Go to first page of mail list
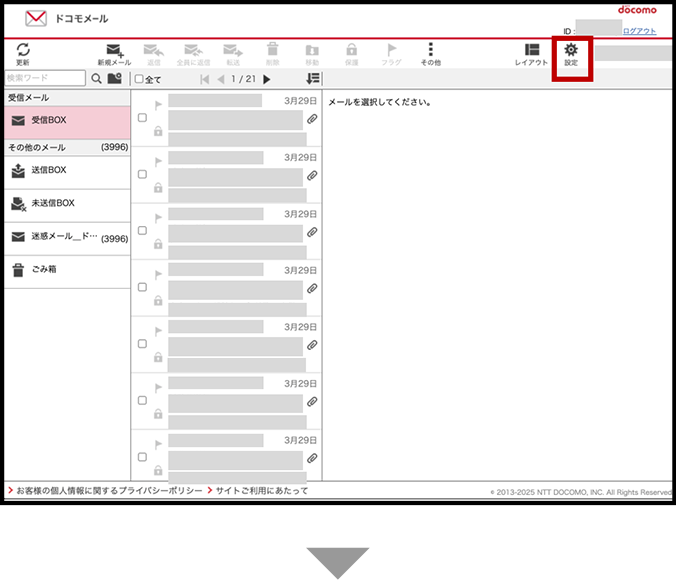The width and height of the screenshot is (676, 580). [x=205, y=79]
